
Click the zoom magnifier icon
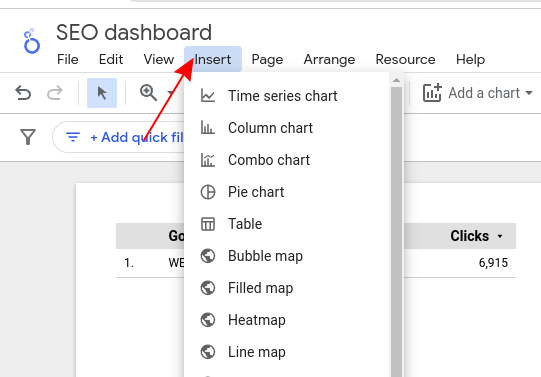point(148,93)
